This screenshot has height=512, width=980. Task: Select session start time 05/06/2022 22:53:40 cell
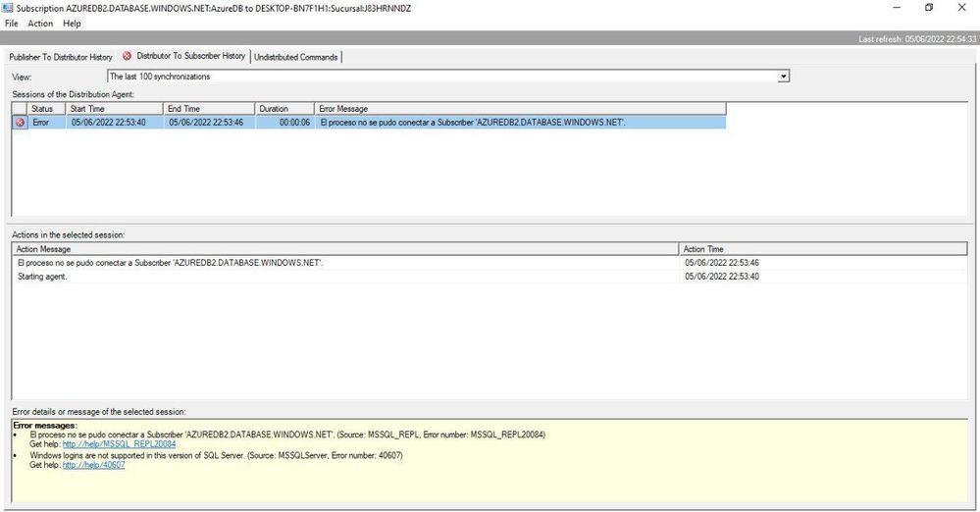click(x=109, y=123)
